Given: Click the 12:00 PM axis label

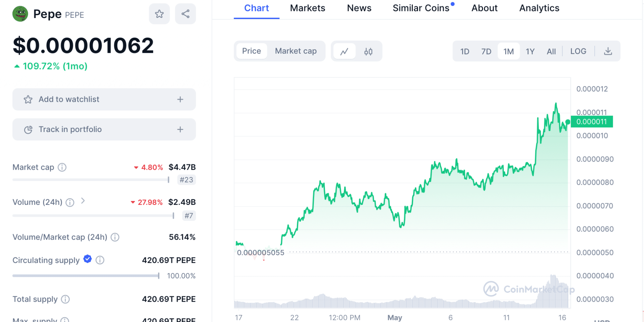Looking at the screenshot, I should point(345,317).
